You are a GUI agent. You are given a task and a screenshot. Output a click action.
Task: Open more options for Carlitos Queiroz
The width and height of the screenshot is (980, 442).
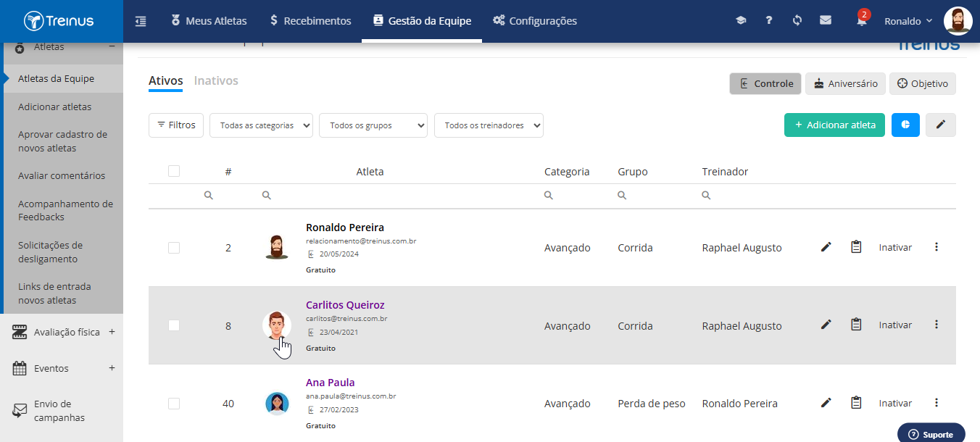(x=937, y=325)
